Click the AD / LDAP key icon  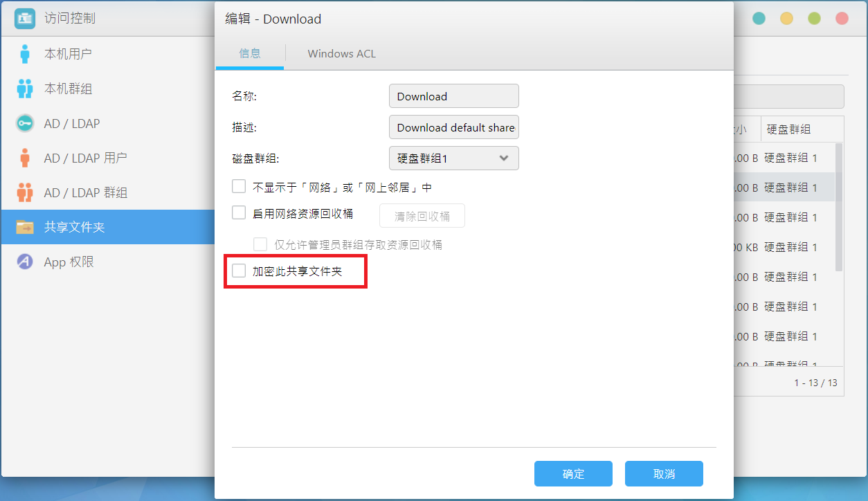25,123
